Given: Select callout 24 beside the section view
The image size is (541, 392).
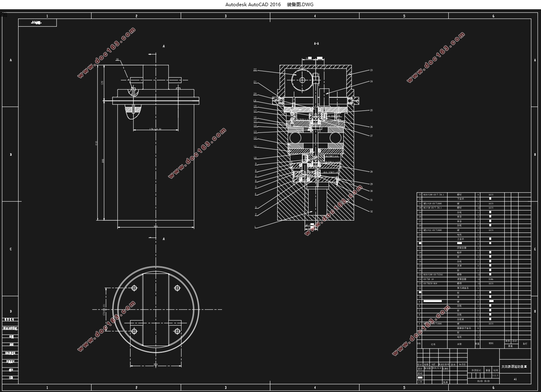Looking at the screenshot, I should click(371, 81).
